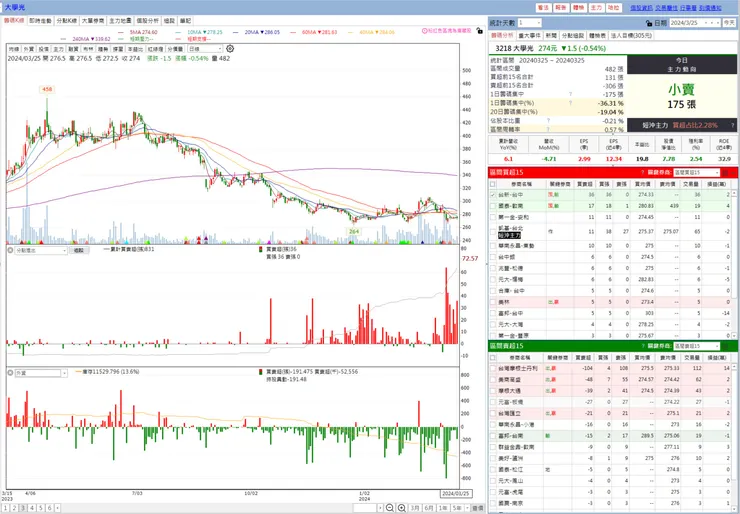Check the 台中銀 broker row checkbox
This screenshot has width=740, height=514.
pyautogui.click(x=493, y=257)
